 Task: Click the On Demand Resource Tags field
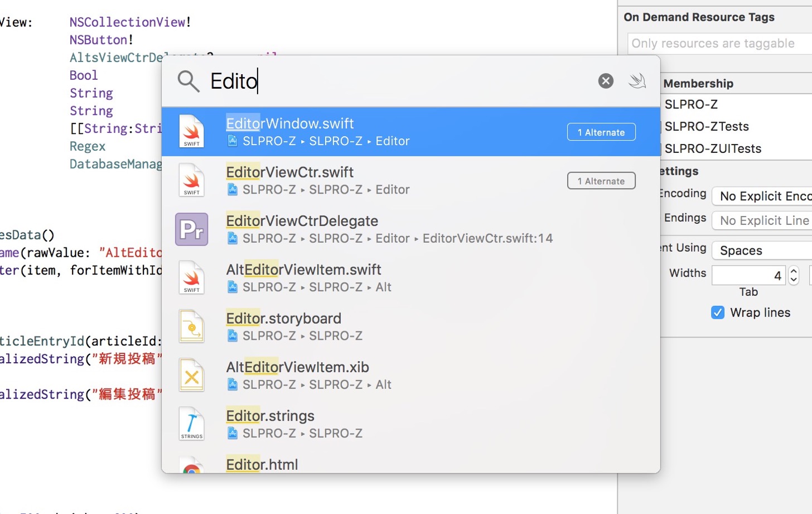(x=719, y=44)
